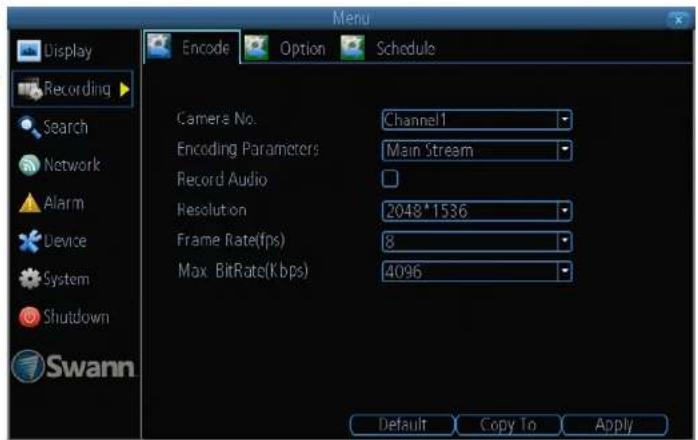Open the Device tools icon
This screenshot has height=440, width=698.
(30, 241)
